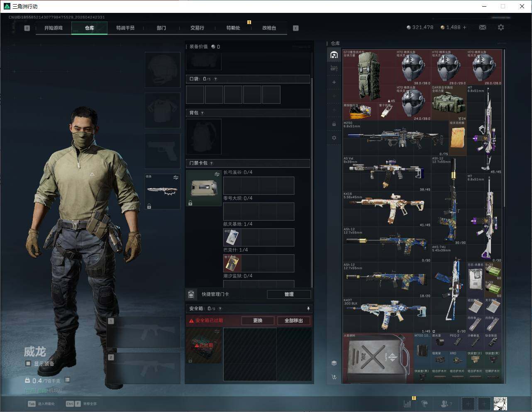Select the H70 helmet with 26.0/26.0 durability
This screenshot has height=412, width=532.
click(x=484, y=67)
